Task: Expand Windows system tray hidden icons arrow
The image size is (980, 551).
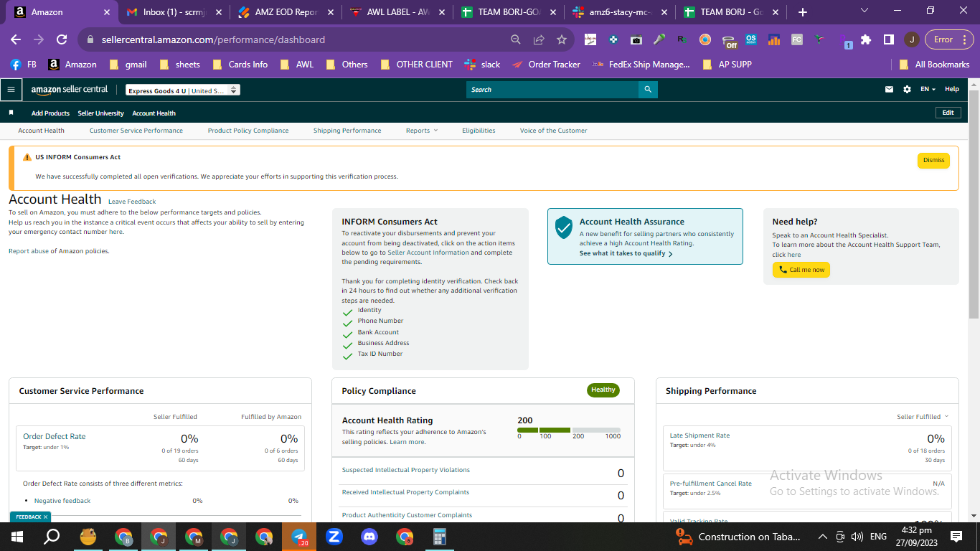Action: [x=823, y=537]
